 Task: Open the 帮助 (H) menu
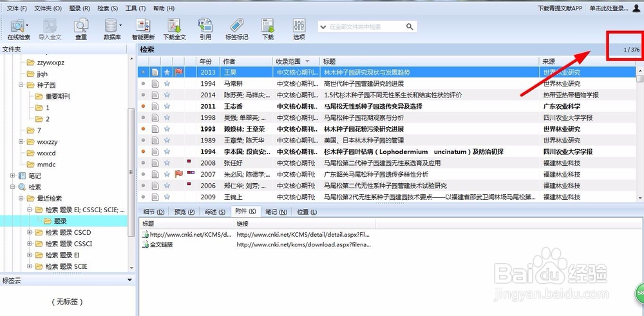(x=164, y=8)
